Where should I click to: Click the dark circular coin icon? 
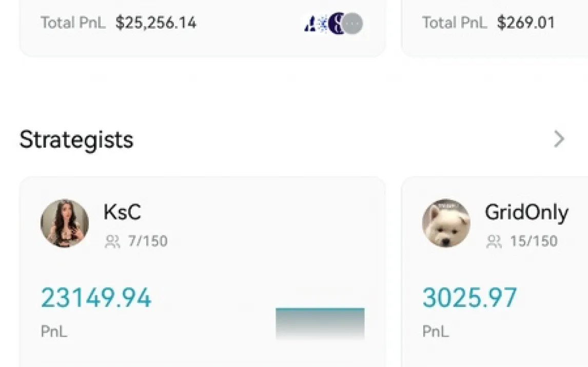pyautogui.click(x=337, y=23)
